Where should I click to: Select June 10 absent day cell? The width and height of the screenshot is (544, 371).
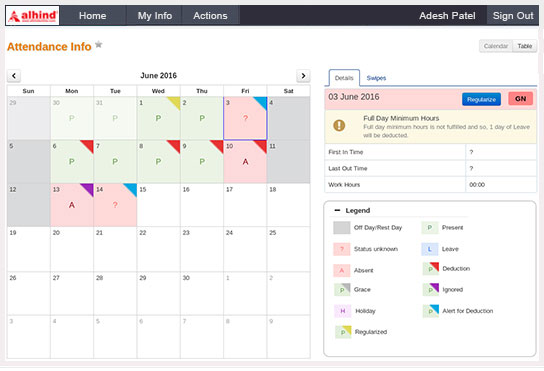point(245,162)
